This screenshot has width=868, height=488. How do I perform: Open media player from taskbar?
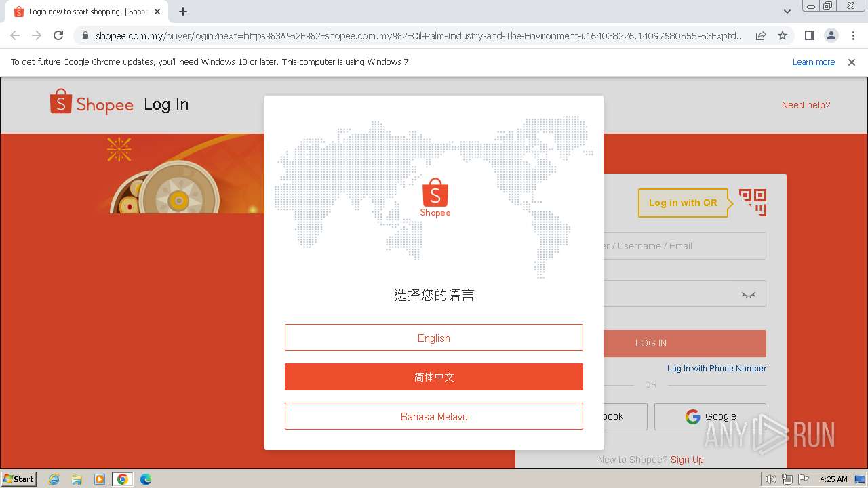[100, 479]
